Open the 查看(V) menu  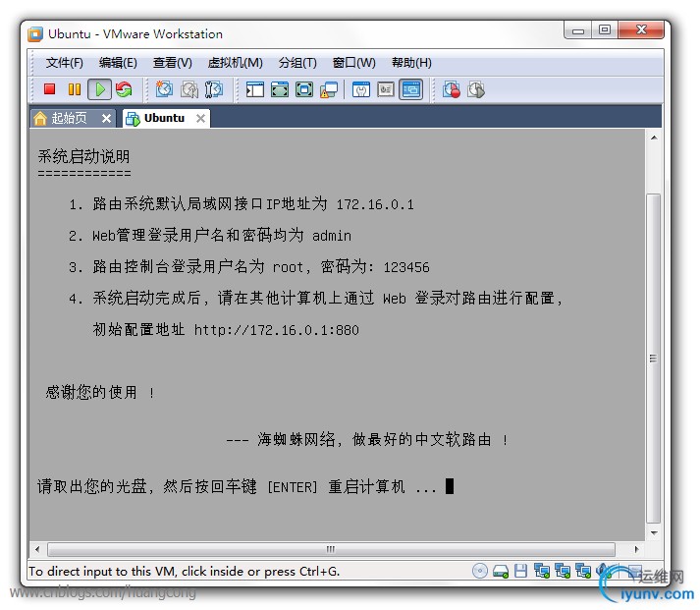(x=173, y=63)
